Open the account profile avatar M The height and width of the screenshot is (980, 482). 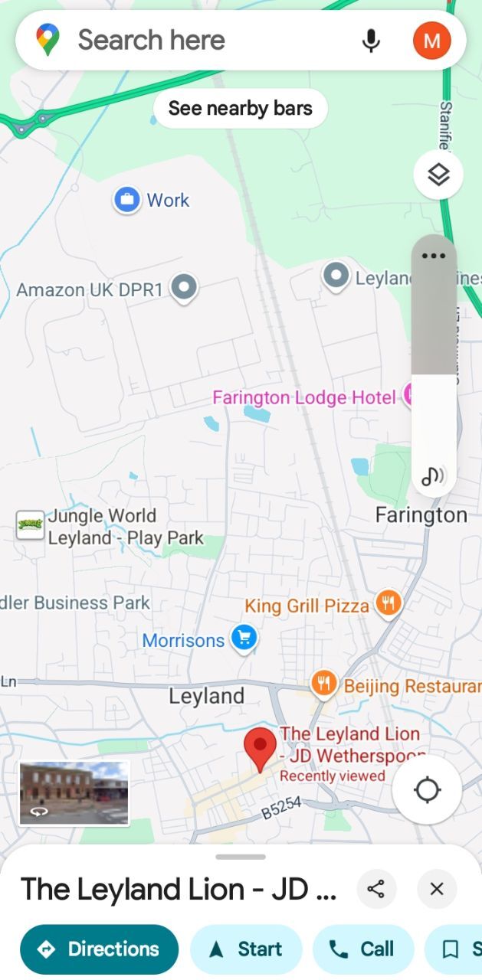coord(432,41)
